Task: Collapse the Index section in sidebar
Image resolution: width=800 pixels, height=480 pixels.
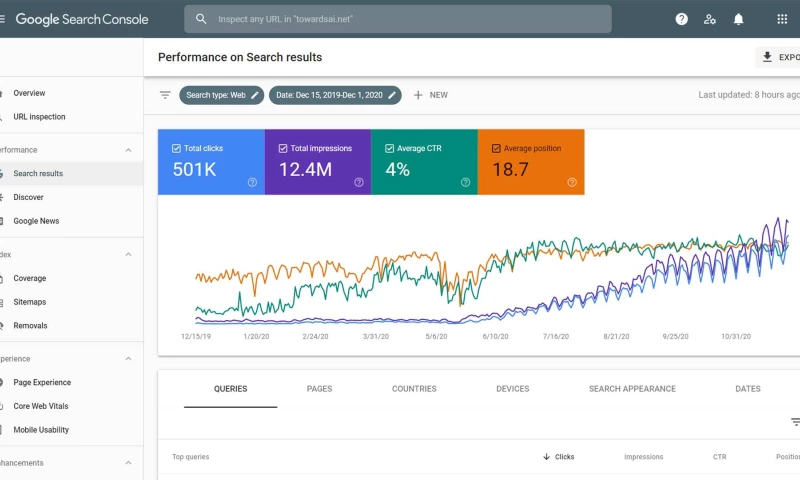Action: point(128,255)
